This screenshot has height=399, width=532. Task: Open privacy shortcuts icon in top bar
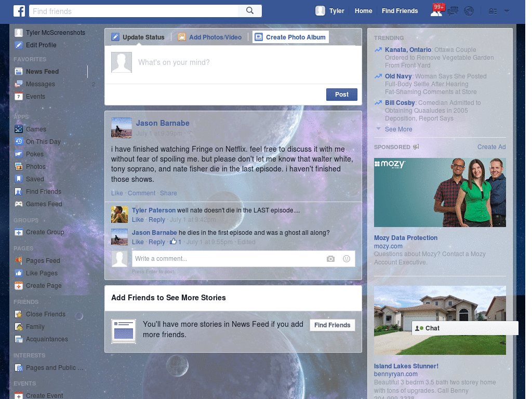click(493, 11)
